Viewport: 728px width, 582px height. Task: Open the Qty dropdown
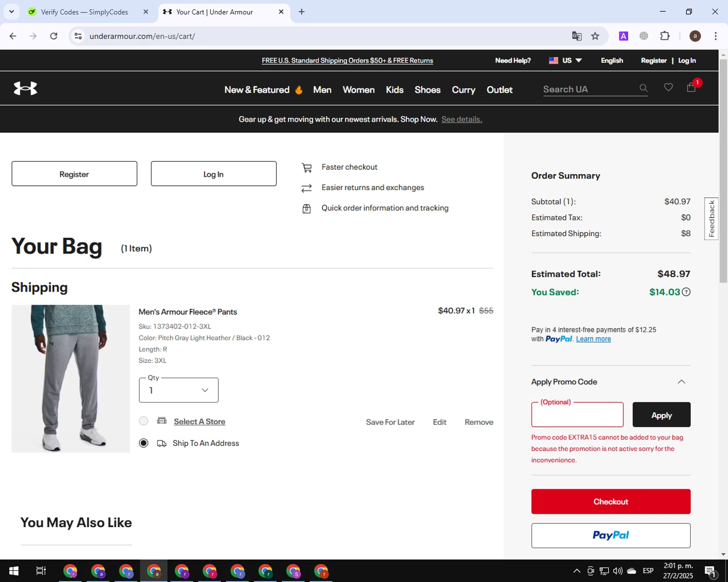pos(179,390)
